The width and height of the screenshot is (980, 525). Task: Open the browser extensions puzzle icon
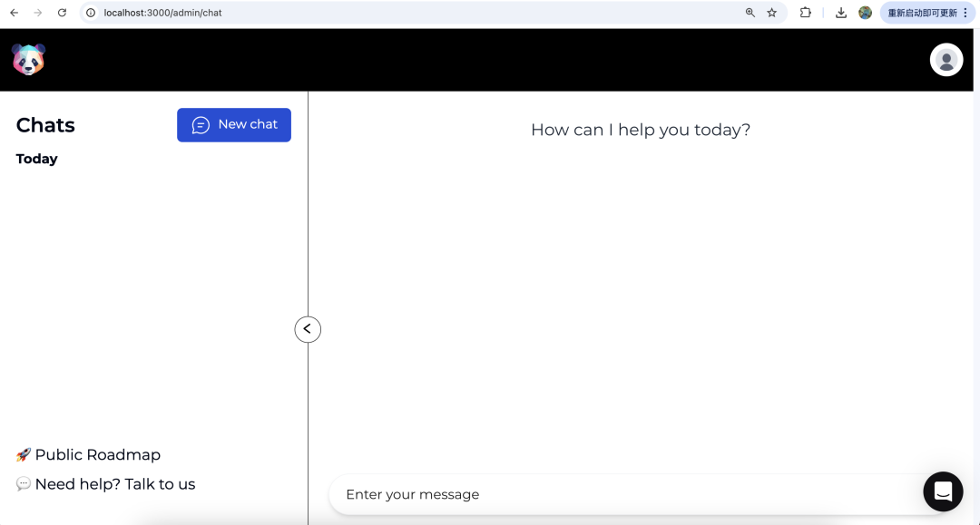[x=805, y=13]
